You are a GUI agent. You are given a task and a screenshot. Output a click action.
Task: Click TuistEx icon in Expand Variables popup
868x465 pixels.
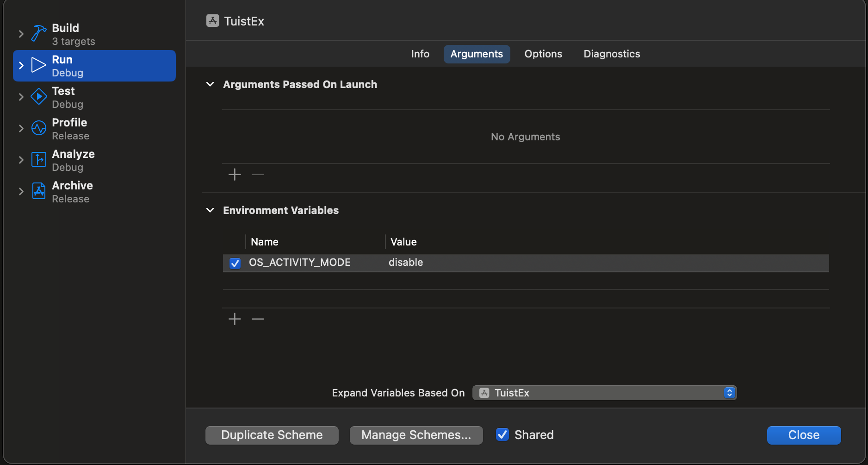point(484,393)
